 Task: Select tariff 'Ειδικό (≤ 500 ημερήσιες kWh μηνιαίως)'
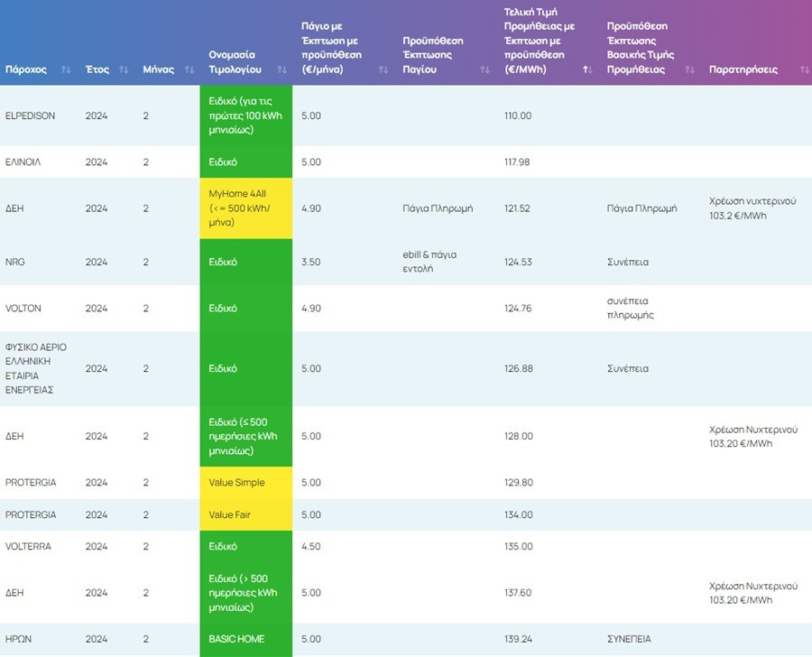(246, 436)
